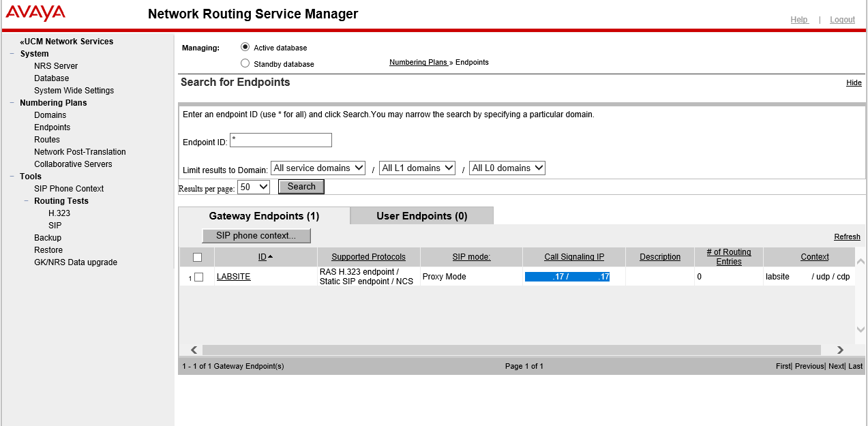Click the Logout link
This screenshot has width=868, height=426.
pyautogui.click(x=842, y=20)
